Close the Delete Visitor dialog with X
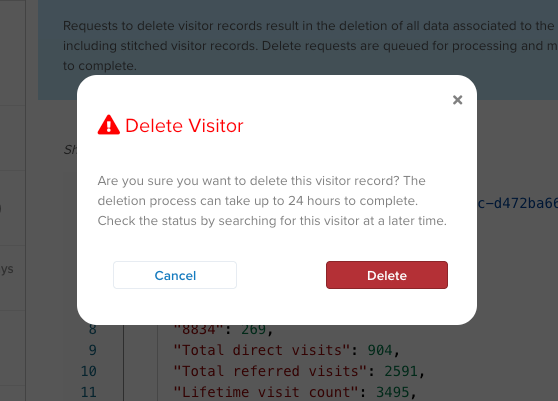This screenshot has width=558, height=401. pos(457,100)
